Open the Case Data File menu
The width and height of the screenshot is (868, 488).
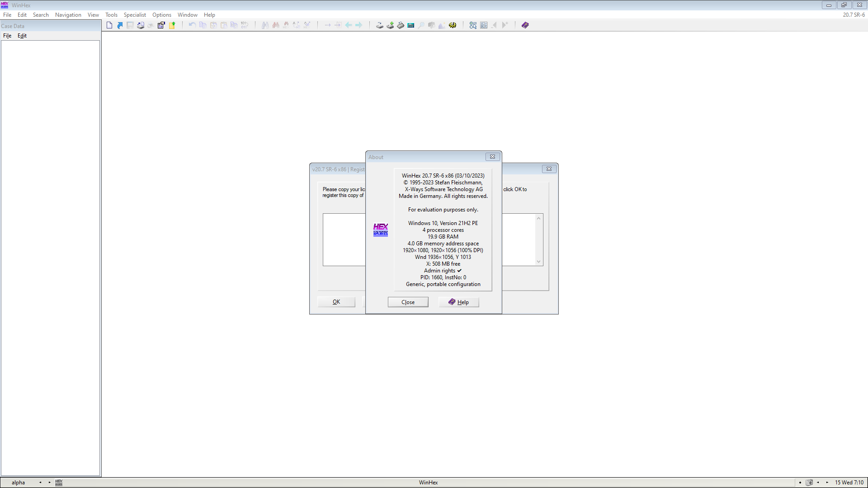tap(7, 36)
